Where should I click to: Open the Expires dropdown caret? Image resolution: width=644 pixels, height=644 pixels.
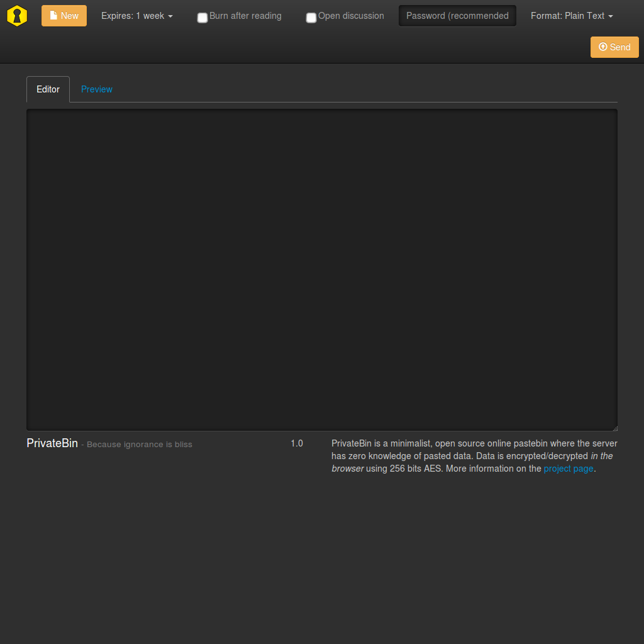[x=169, y=16]
